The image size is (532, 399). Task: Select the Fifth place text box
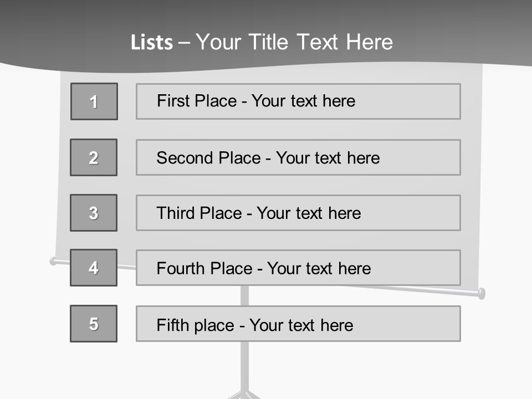coord(298,324)
